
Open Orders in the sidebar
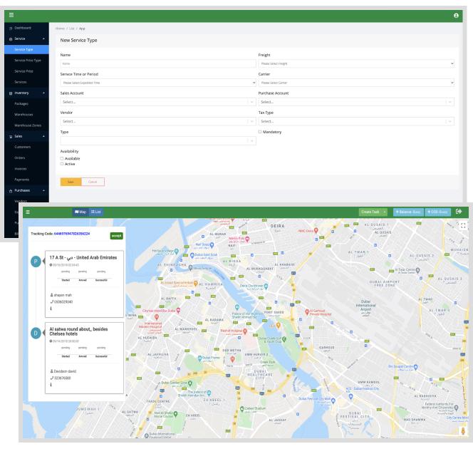20,158
